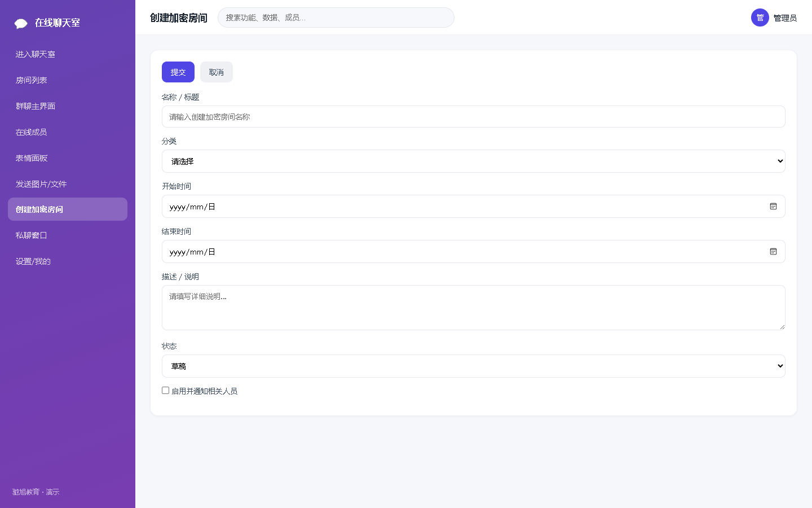
Task: Click the 状态 label
Action: (x=169, y=346)
